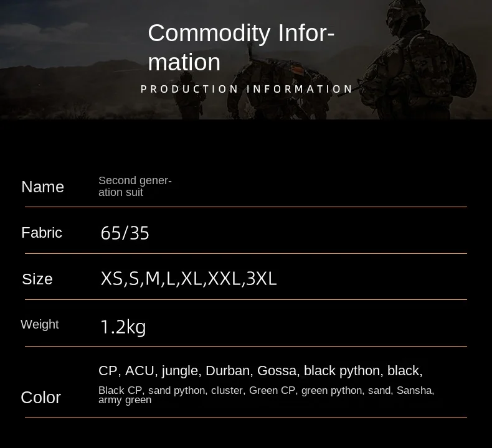The image size is (492, 448).
Task: Click the black python color name
Action: (x=342, y=371)
